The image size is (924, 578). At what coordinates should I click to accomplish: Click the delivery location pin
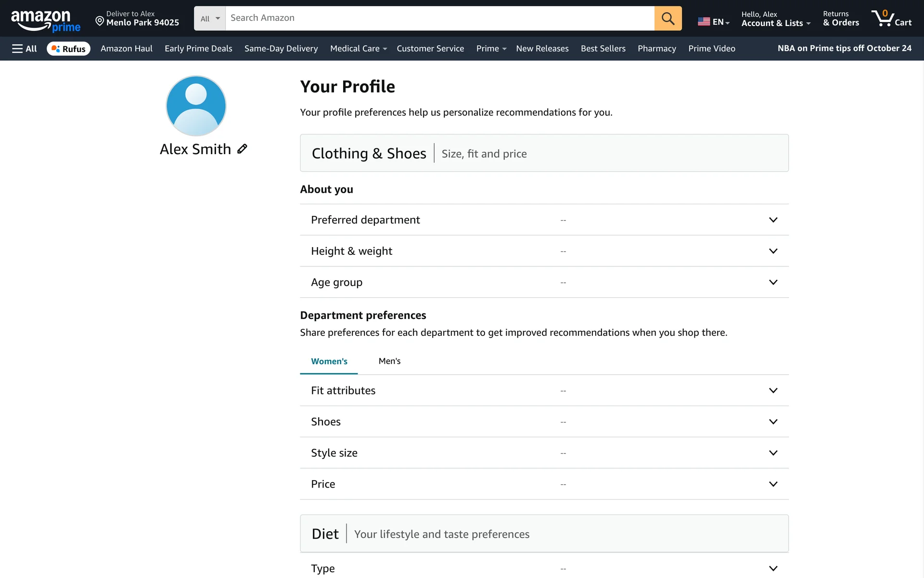pyautogui.click(x=100, y=21)
